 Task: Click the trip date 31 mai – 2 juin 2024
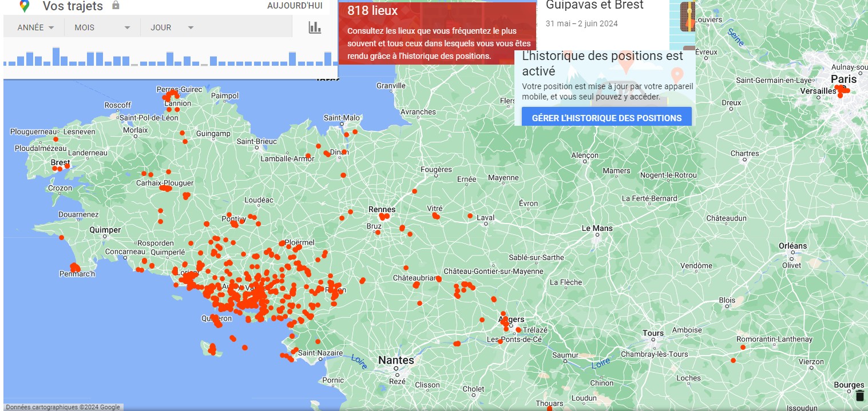[582, 23]
